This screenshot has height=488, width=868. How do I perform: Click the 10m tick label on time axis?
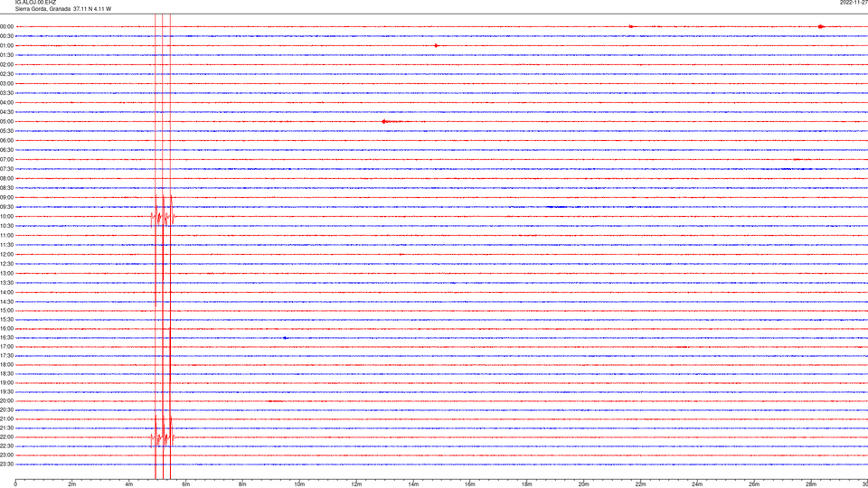pyautogui.click(x=299, y=484)
